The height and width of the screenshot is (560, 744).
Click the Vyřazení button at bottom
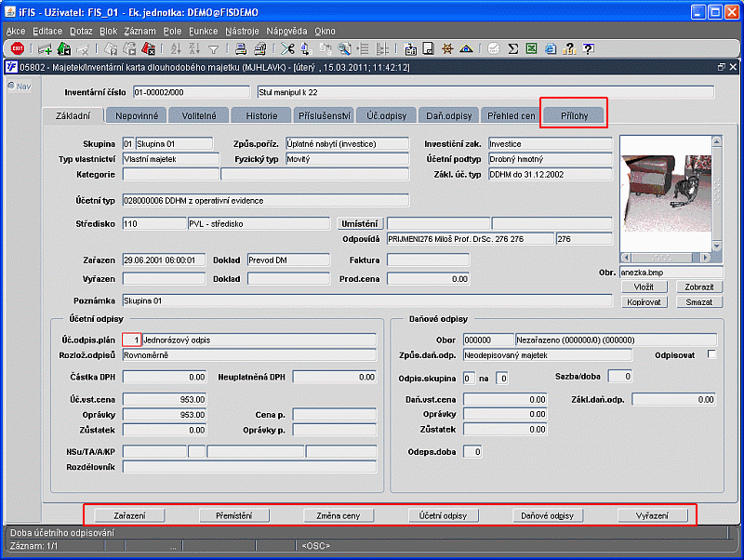(x=654, y=515)
